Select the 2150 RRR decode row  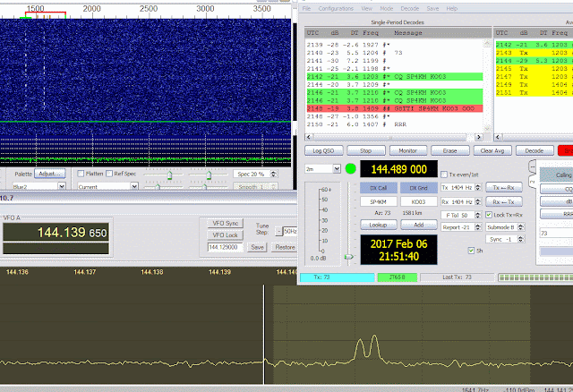[x=395, y=124]
